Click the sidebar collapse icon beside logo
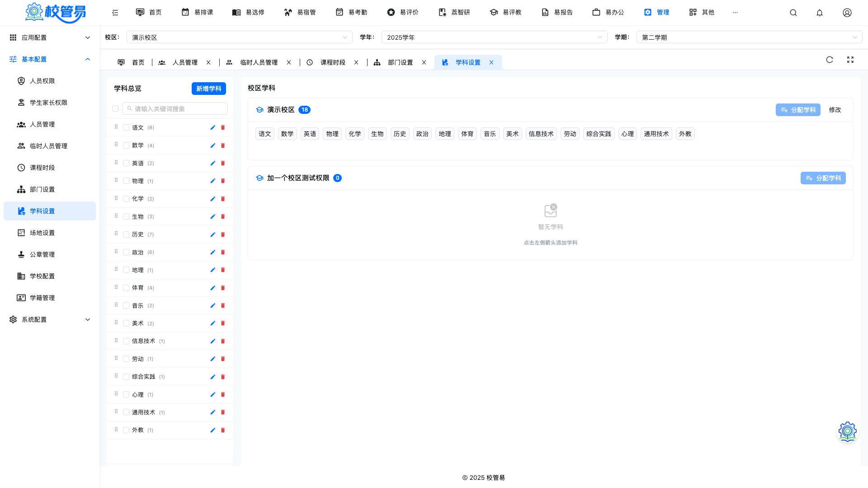The image size is (868, 488). 115,13
